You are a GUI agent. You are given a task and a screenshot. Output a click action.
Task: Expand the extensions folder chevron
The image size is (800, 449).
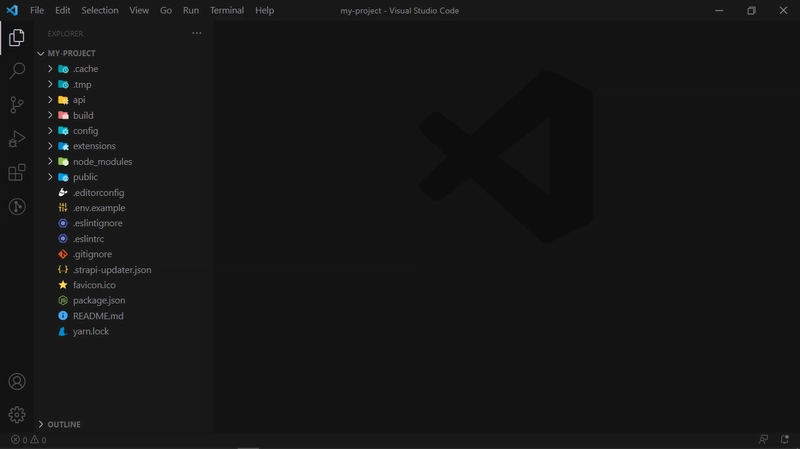(x=50, y=146)
